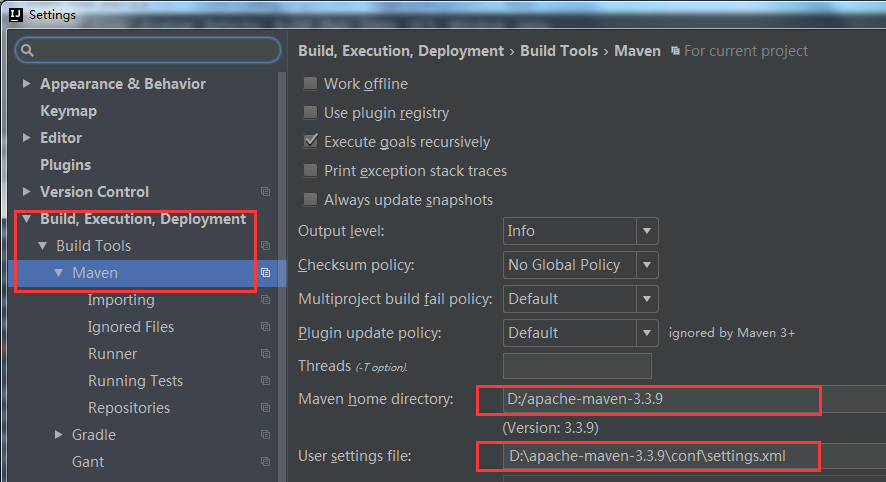Click the project-level icon beside Ignored Files
886x482 pixels.
point(266,327)
